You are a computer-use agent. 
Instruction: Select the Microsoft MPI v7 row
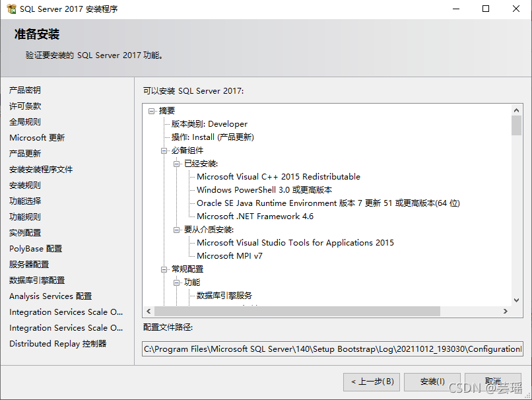pyautogui.click(x=230, y=256)
